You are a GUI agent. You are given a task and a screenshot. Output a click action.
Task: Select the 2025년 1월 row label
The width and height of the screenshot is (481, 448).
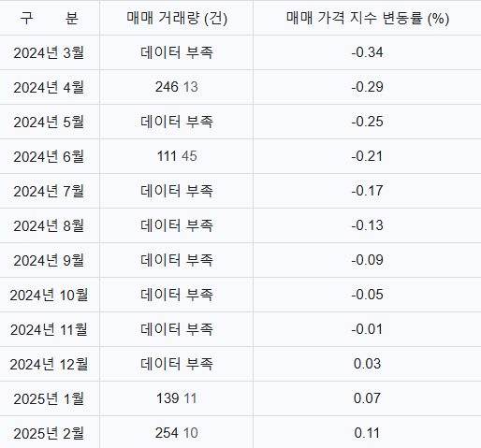[49, 398]
